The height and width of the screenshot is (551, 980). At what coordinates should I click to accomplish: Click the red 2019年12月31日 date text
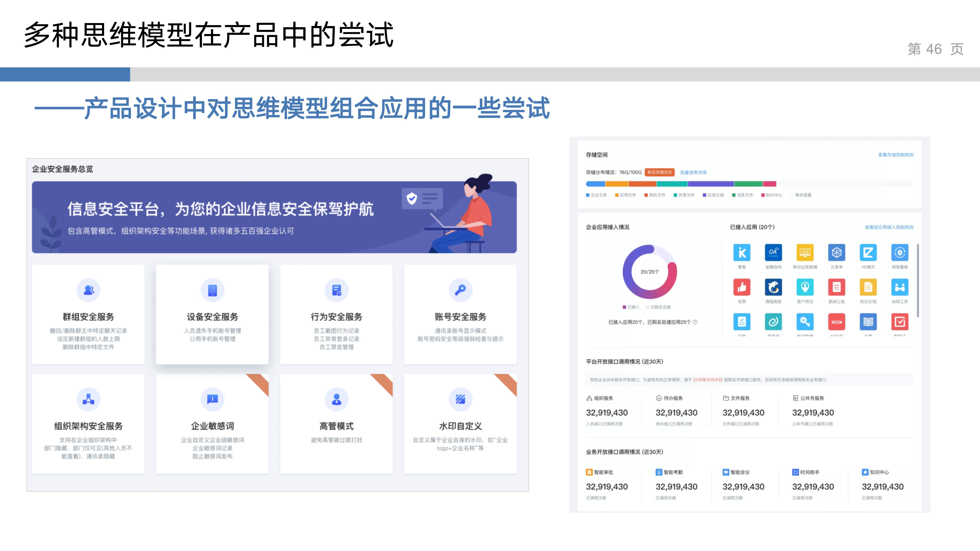pyautogui.click(x=708, y=380)
